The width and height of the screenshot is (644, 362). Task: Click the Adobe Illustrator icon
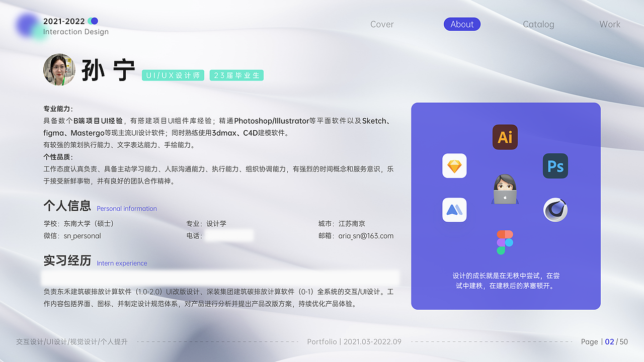pos(505,137)
